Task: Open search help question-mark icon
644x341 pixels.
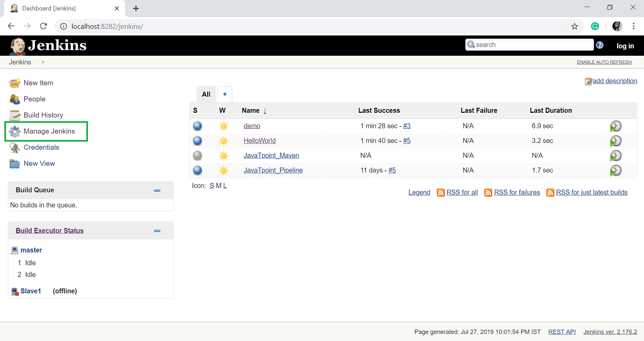Action: [599, 45]
